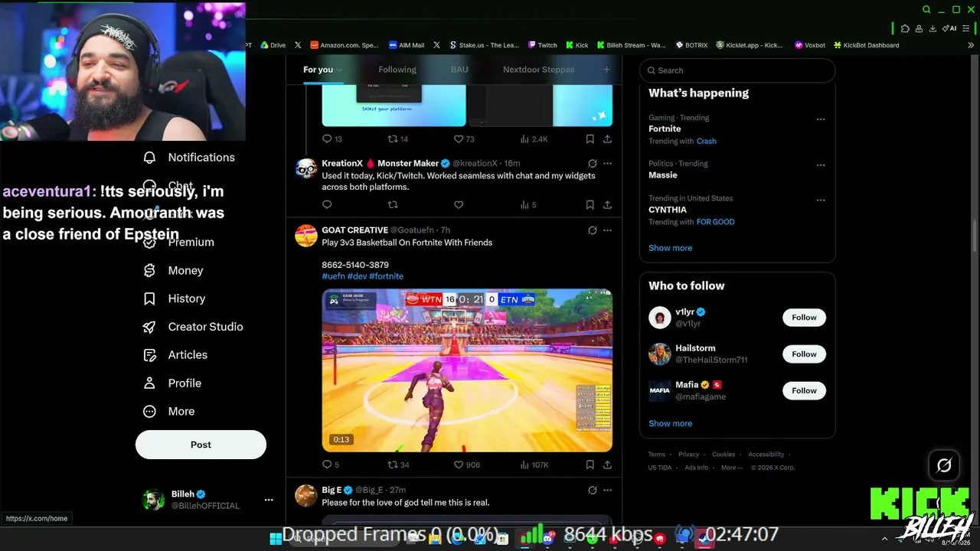Expand the hidden bookmarks overflow chevron
The image size is (980, 551).
click(x=972, y=45)
